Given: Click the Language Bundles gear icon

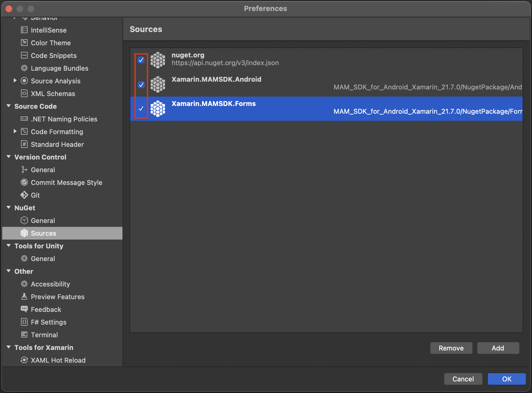Looking at the screenshot, I should click(x=24, y=68).
